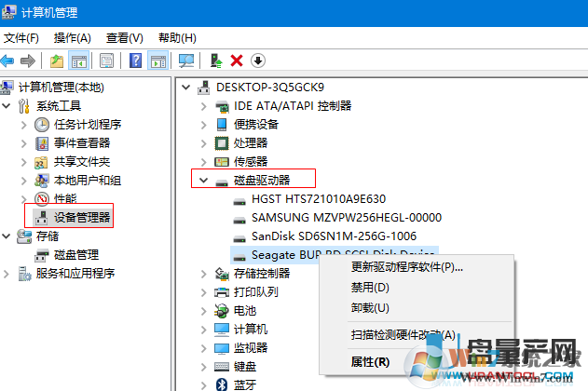Select the SanDisk SD6SN1M-256G-1006 disk

334,236
